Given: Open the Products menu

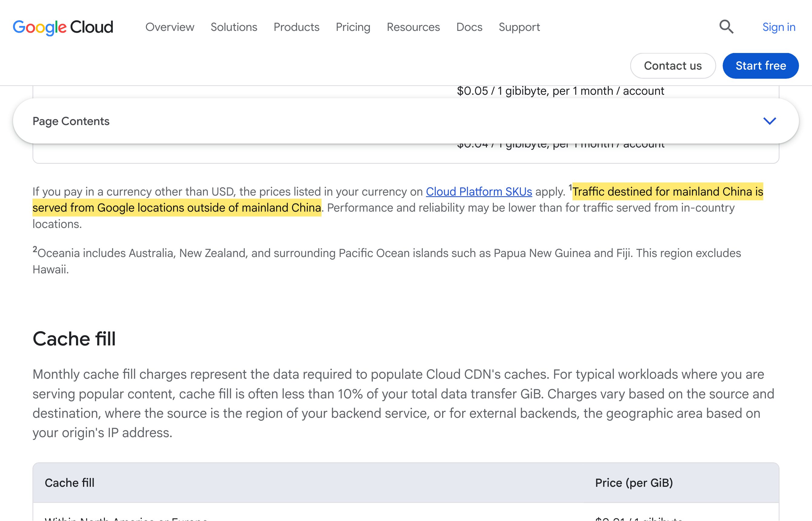Looking at the screenshot, I should point(296,27).
